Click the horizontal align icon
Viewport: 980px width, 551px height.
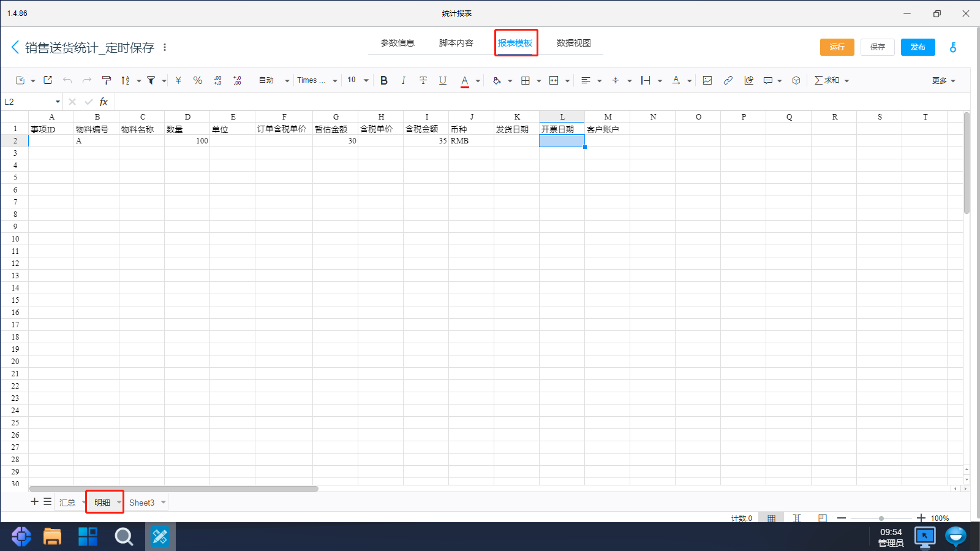click(x=586, y=80)
